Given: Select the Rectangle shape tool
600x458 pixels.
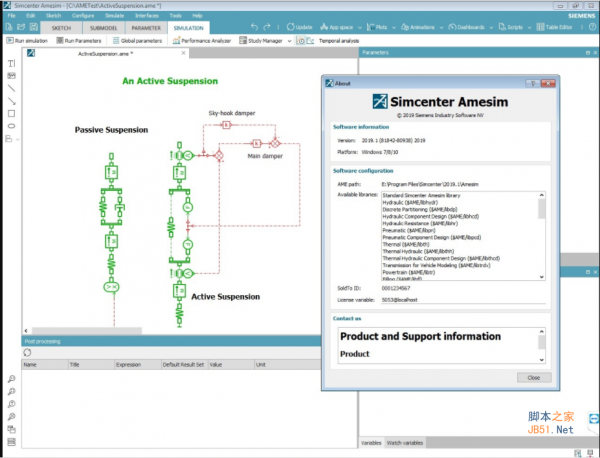Looking at the screenshot, I should pyautogui.click(x=12, y=114).
